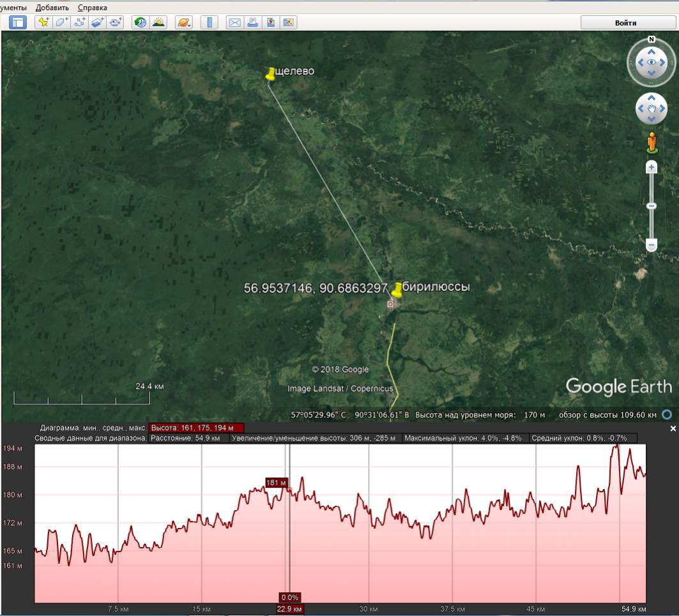This screenshot has height=616, width=679.
Task: Click the Email envelope icon
Action: pos(234,22)
